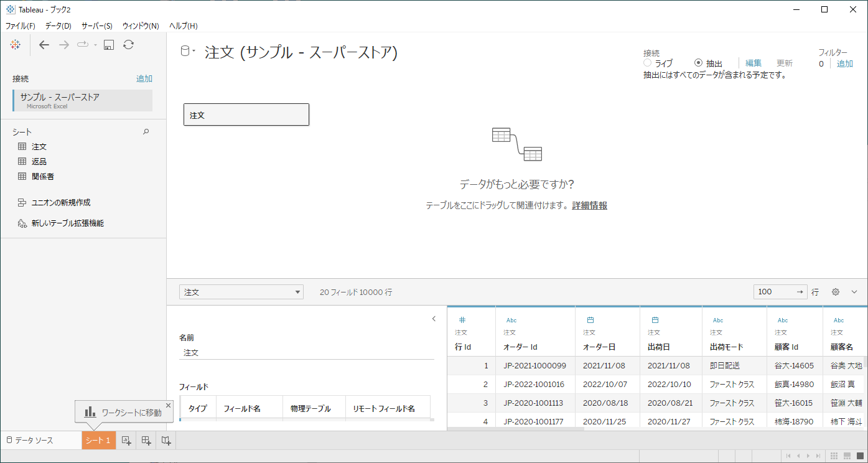Collapse the data grid pane chevron
The image size is (868, 463).
tap(854, 292)
